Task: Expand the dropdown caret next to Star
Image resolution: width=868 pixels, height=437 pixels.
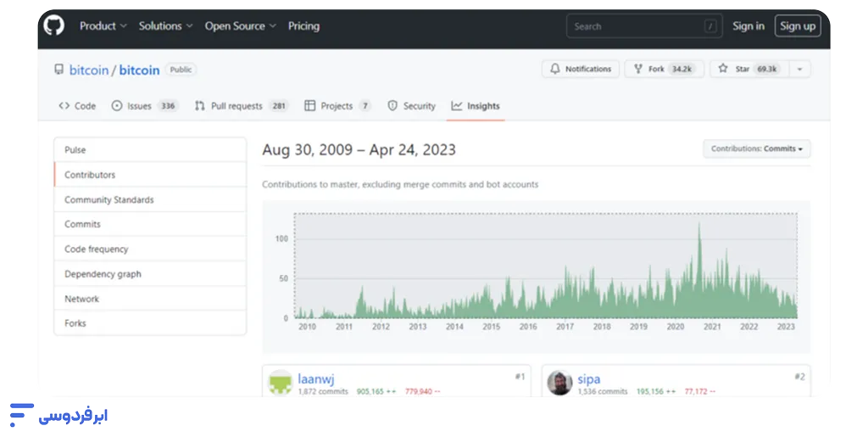Action: [x=799, y=70]
